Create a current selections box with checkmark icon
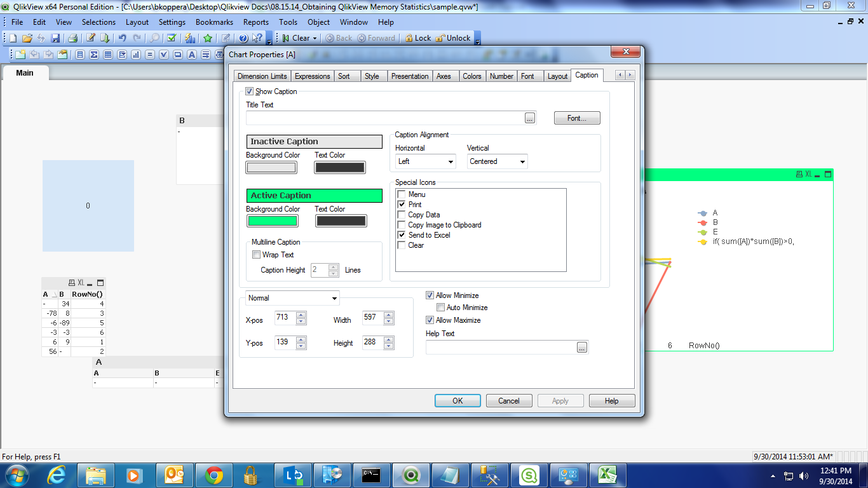 pyautogui.click(x=164, y=55)
